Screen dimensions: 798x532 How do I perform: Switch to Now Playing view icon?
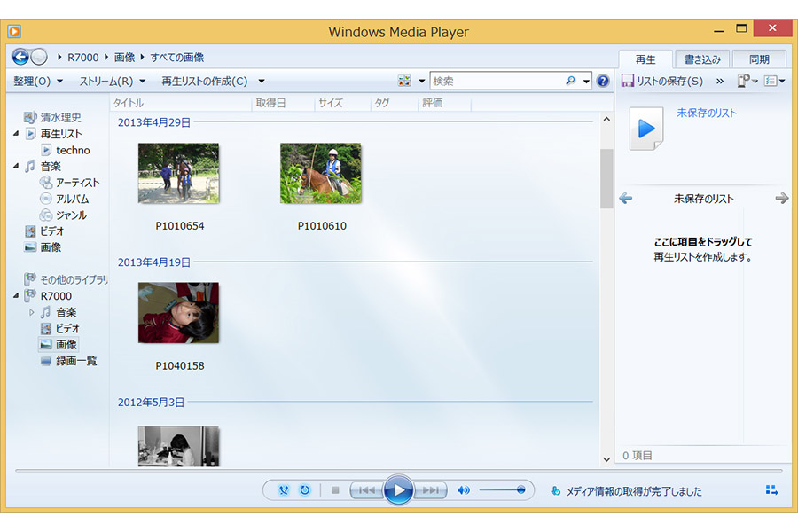(x=771, y=490)
